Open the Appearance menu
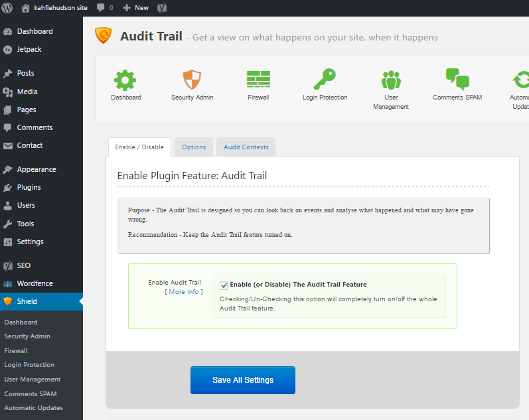 pos(41,169)
